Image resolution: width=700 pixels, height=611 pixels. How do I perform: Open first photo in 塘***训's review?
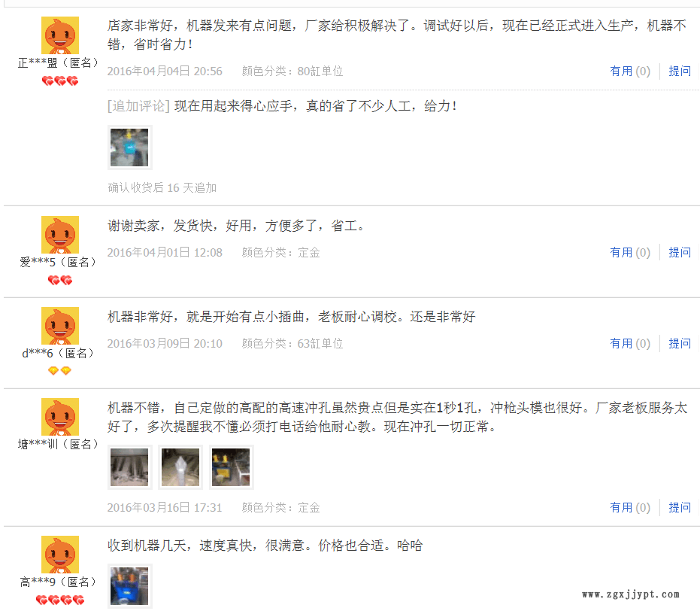coord(129,467)
